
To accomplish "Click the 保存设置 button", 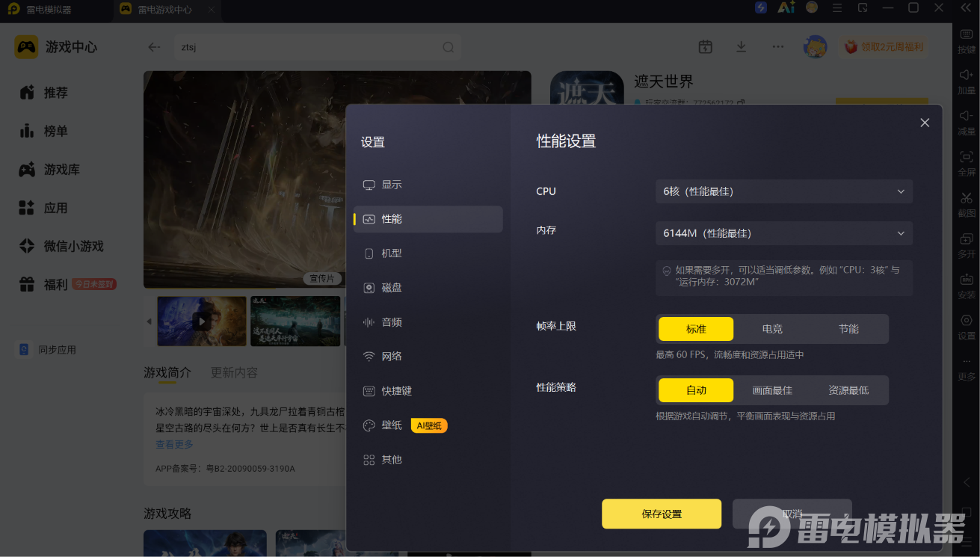I will pos(662,514).
